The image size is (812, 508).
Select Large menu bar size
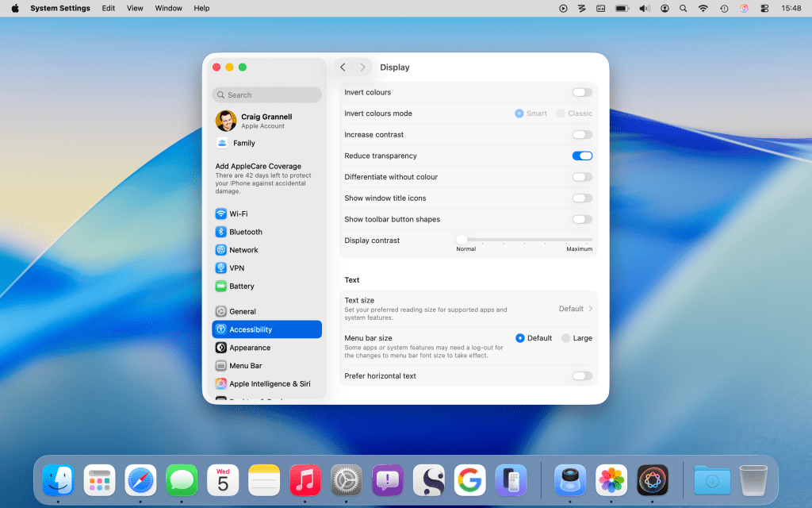(x=565, y=338)
